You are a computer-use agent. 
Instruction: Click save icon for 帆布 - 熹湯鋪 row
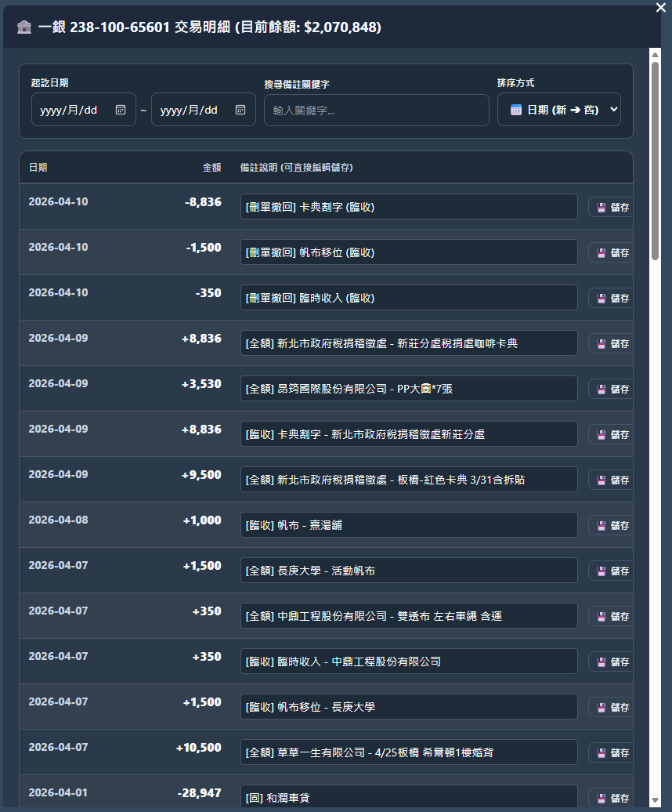602,526
